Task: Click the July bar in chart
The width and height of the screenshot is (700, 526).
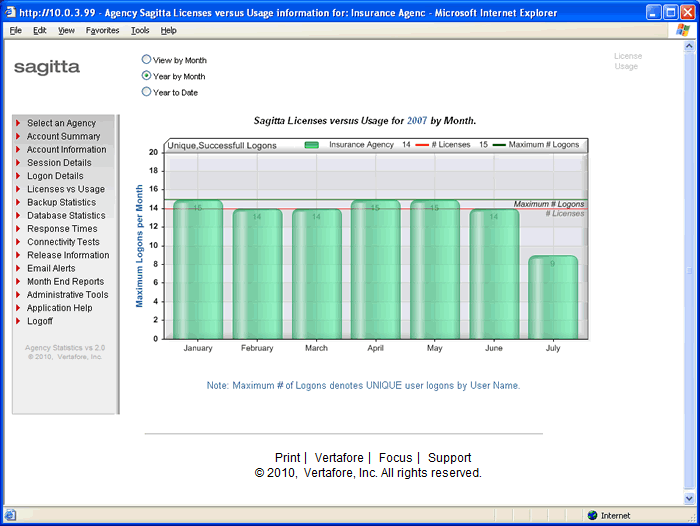Action: click(553, 297)
